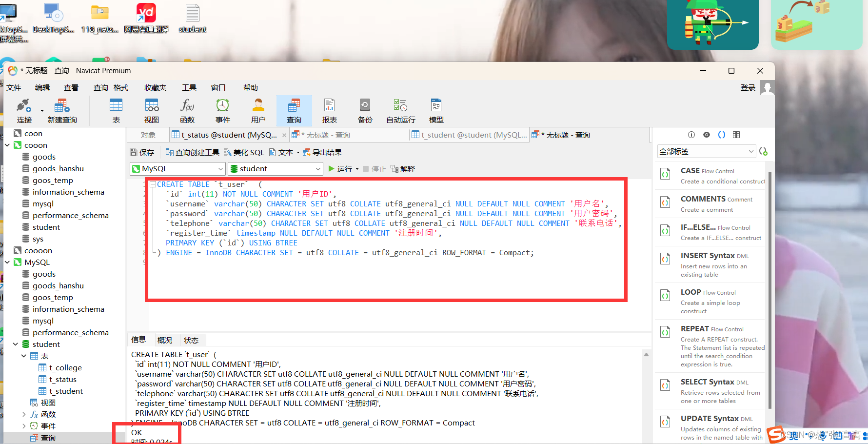Collapse the MySQL connection node
The image size is (868, 444).
pos(7,262)
